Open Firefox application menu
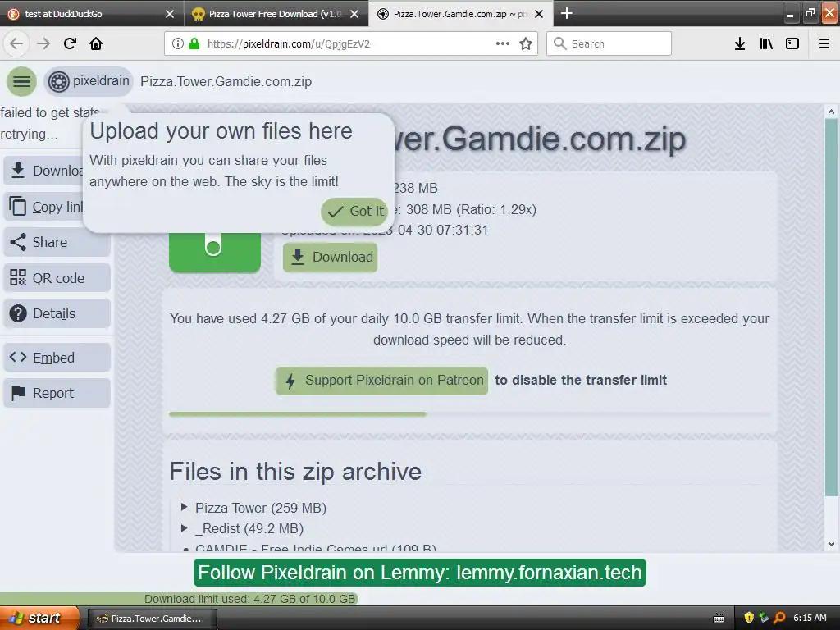Screen dimensions: 840x630 click(x=824, y=43)
